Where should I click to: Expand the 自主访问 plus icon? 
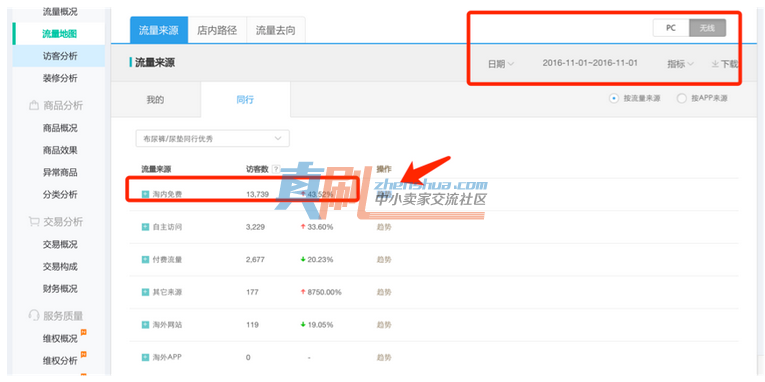(x=145, y=227)
